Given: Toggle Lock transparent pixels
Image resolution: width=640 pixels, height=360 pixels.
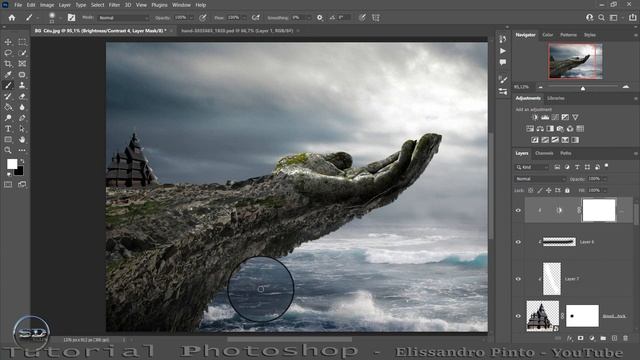Looking at the screenshot, I should (x=531, y=190).
